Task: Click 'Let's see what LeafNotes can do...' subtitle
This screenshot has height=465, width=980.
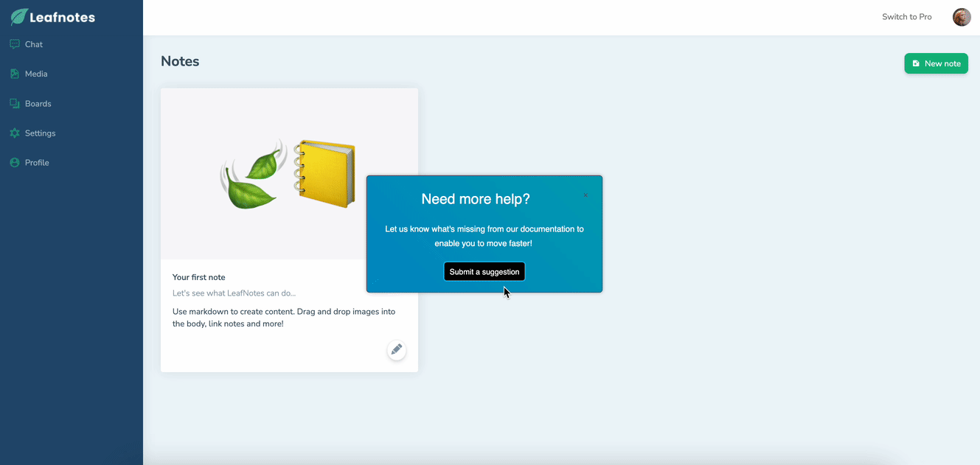Action: [234, 293]
